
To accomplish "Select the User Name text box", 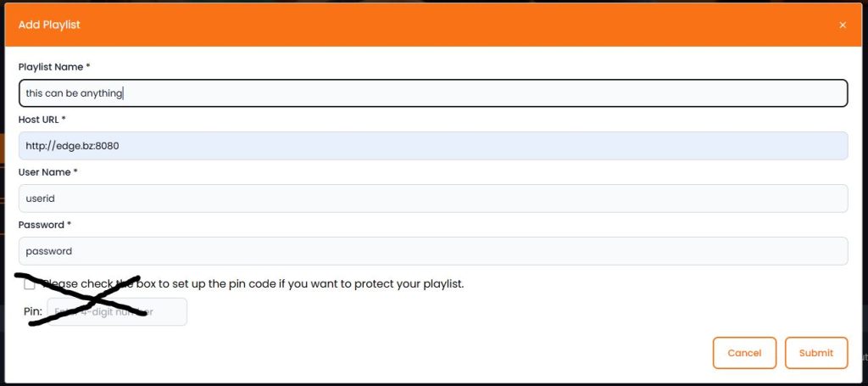I will [x=432, y=199].
